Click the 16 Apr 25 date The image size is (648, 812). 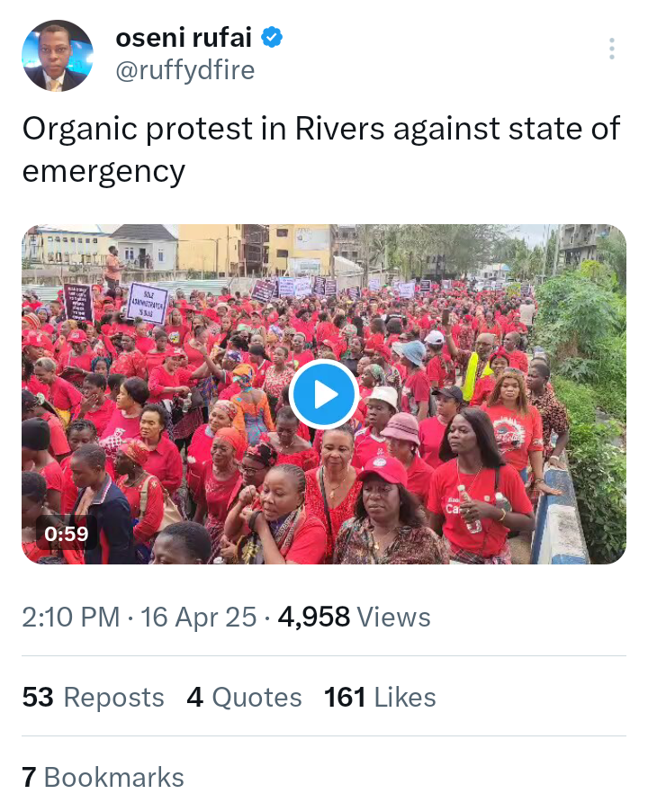pos(199,617)
